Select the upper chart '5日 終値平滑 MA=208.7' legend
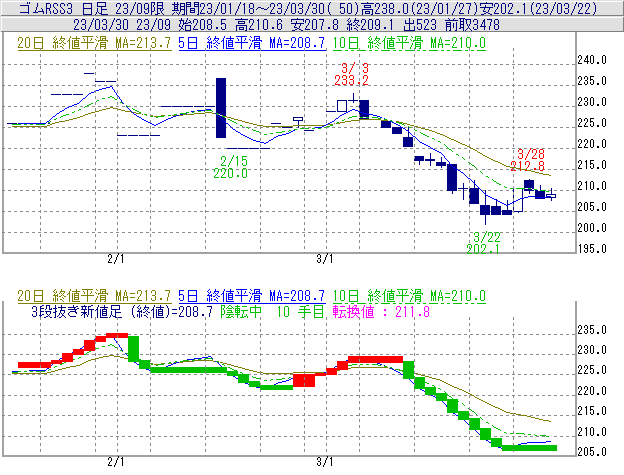The height and width of the screenshot is (475, 624). click(x=252, y=43)
